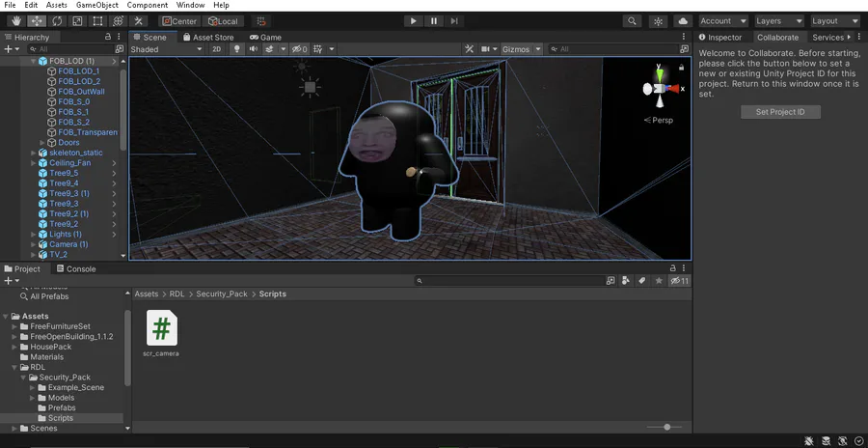Viewport: 868px width, 448px height.
Task: Lock the Hierarchy panel
Action: click(108, 37)
